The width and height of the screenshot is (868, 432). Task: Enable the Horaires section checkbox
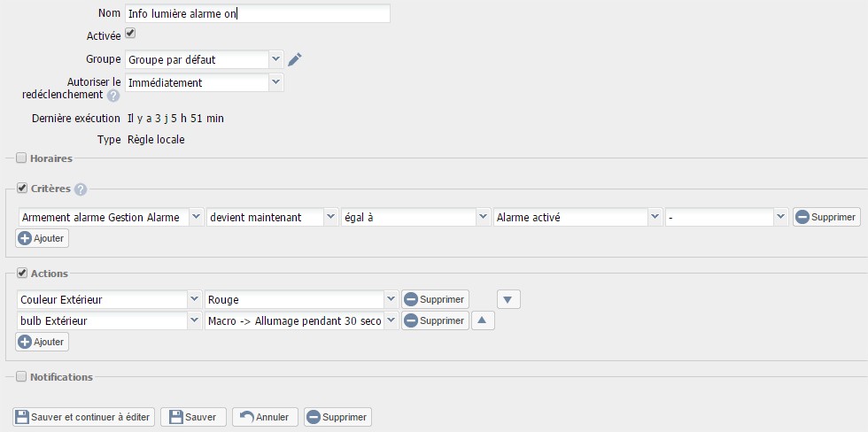21,158
